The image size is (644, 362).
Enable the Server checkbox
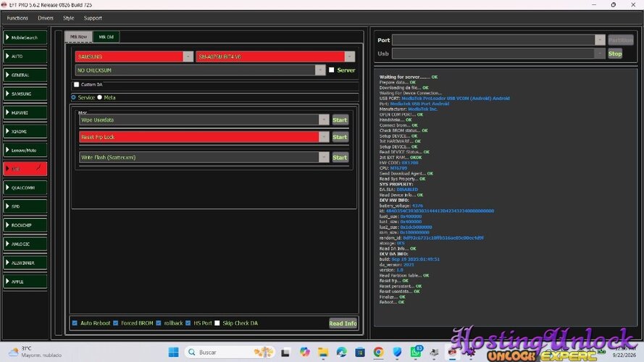(x=332, y=70)
